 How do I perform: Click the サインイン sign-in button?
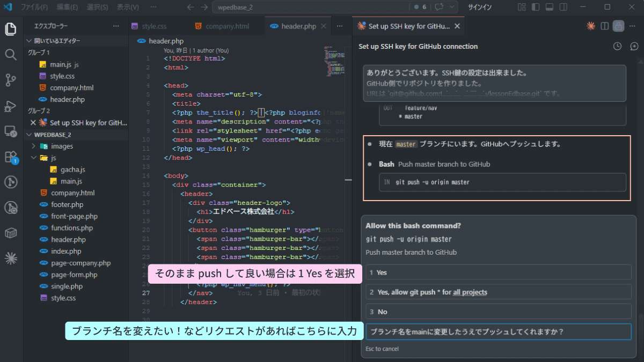[480, 7]
